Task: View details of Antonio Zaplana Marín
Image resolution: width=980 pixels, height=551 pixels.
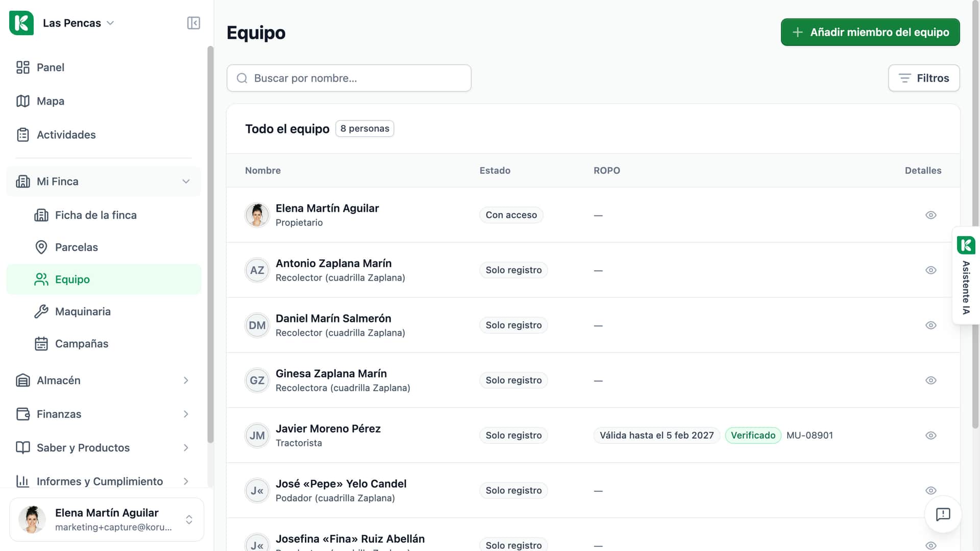Action: [x=931, y=270]
